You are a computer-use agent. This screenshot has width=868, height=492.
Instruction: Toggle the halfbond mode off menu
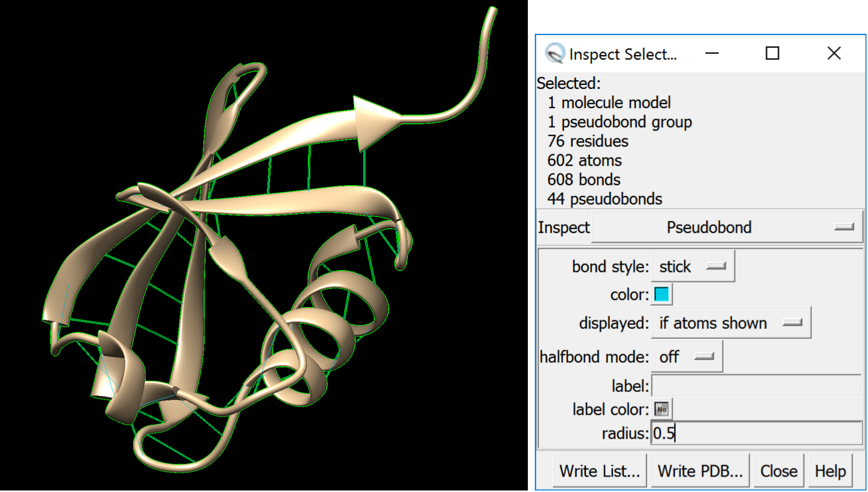click(x=686, y=357)
